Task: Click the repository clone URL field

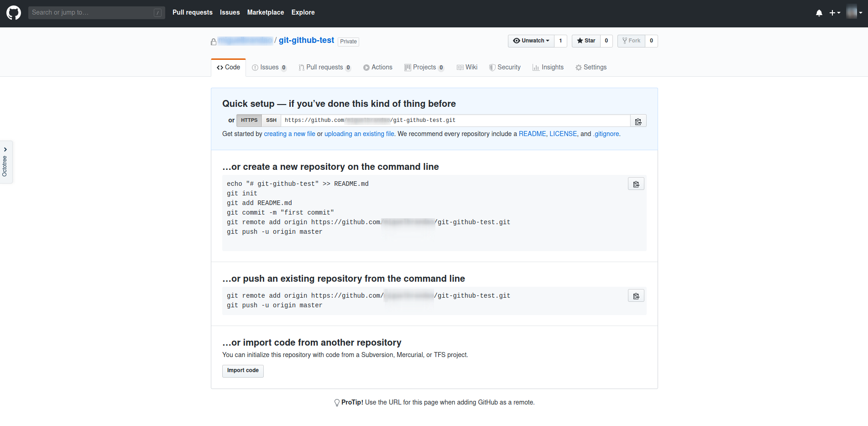Action: pyautogui.click(x=455, y=121)
